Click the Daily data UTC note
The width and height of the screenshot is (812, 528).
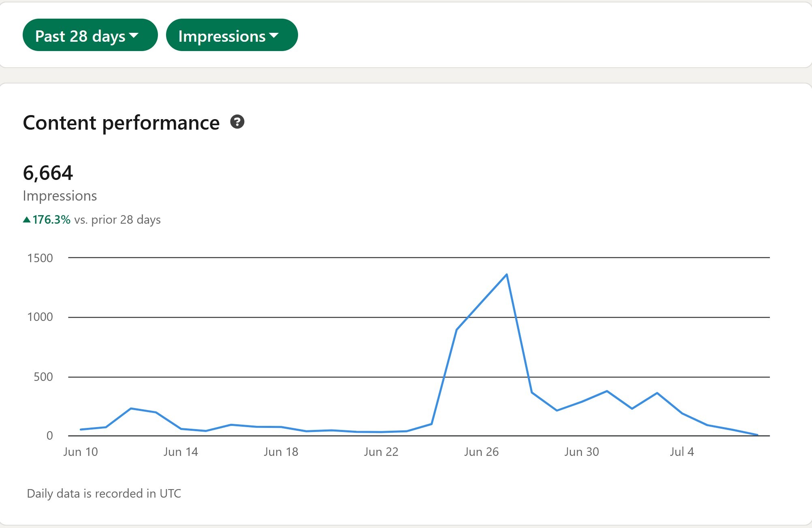tap(104, 494)
